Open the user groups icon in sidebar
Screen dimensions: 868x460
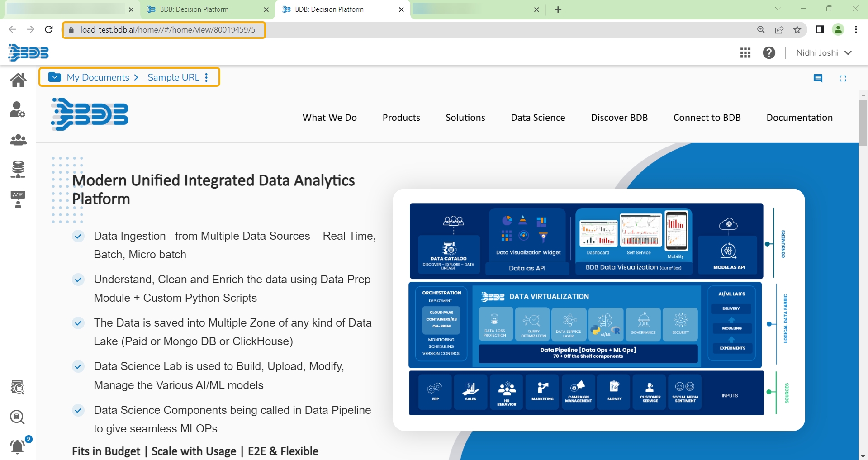tap(18, 140)
